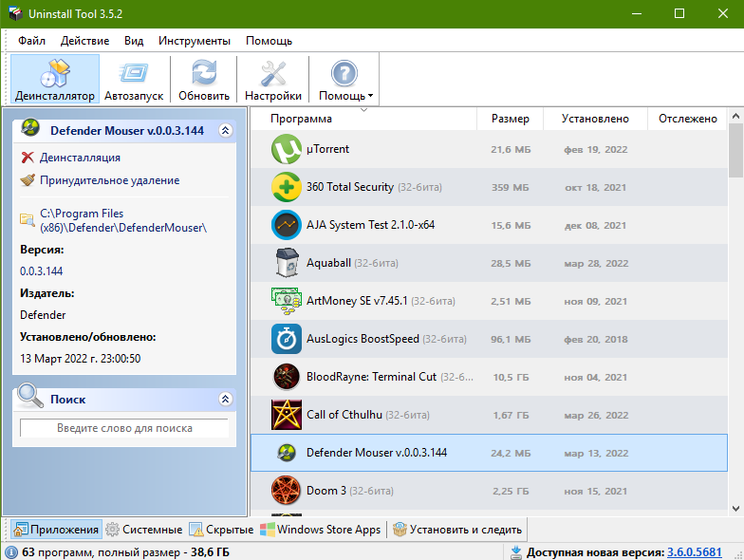
Task: Open the Файл menu
Action: tap(32, 41)
